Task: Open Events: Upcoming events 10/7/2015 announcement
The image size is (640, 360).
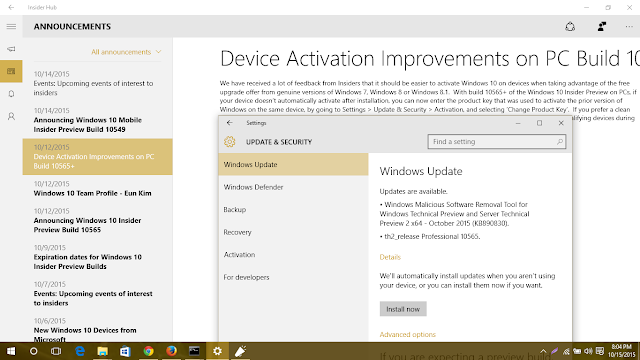Action: [98, 294]
